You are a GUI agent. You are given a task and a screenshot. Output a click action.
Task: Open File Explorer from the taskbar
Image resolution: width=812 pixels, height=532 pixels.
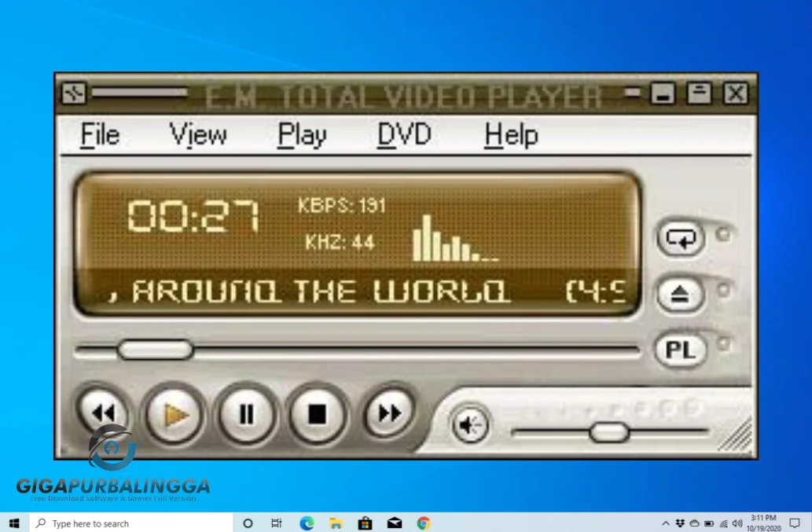click(336, 523)
